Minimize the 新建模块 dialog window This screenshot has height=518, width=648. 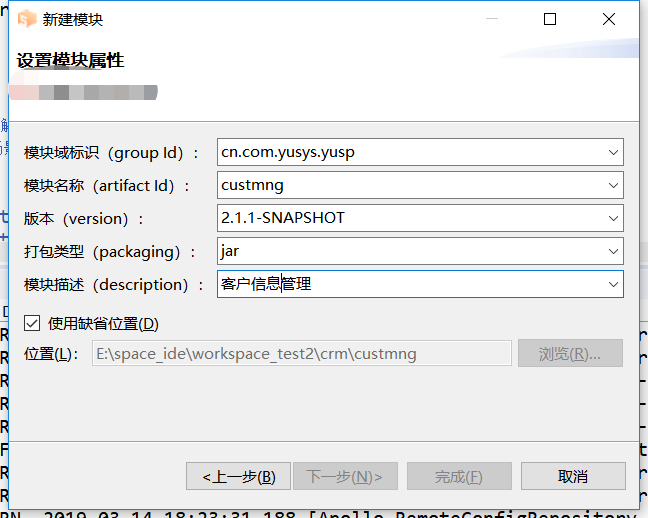[490, 19]
